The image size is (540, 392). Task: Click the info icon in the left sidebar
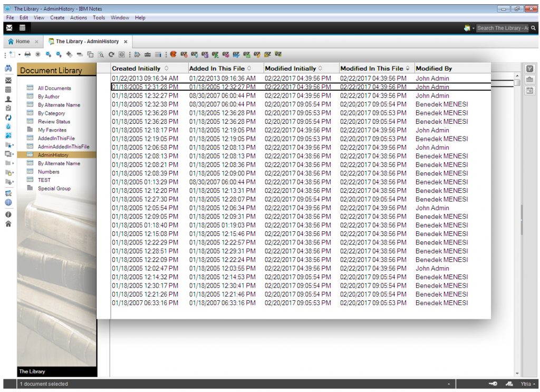tap(8, 214)
